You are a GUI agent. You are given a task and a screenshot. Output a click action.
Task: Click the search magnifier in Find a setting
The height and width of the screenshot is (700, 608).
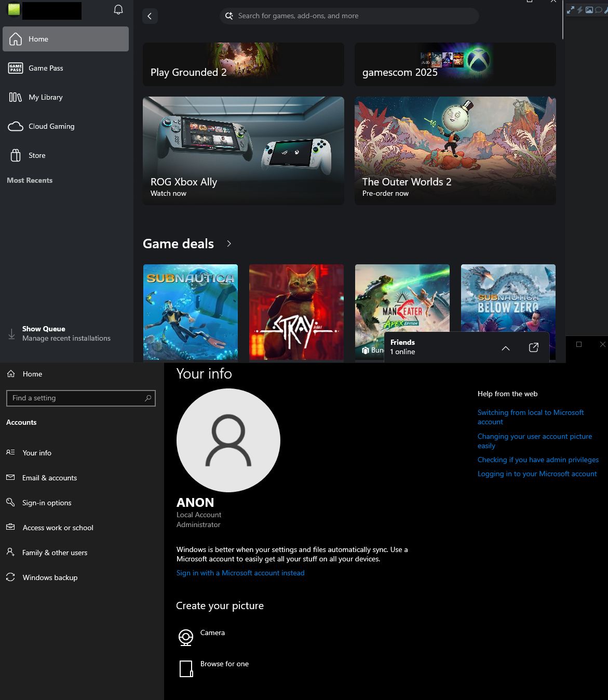point(148,398)
